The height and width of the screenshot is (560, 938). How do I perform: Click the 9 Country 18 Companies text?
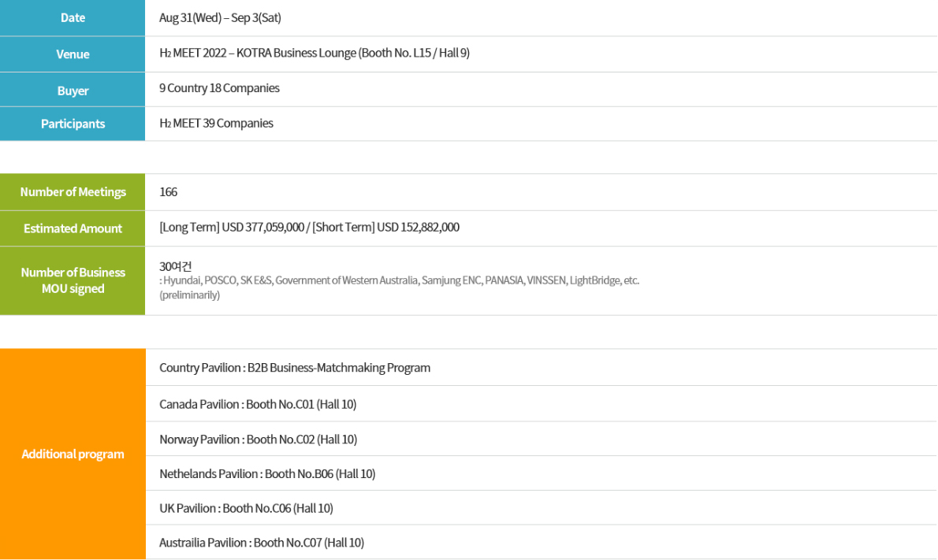tap(220, 88)
